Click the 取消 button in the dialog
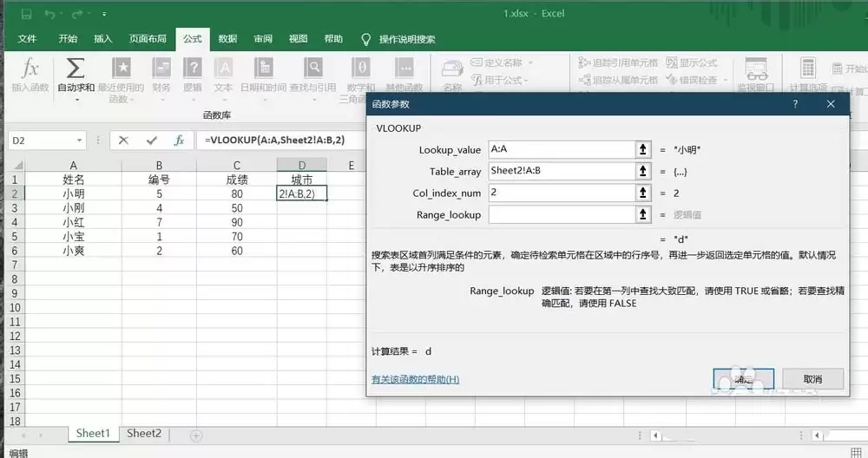This screenshot has height=458, width=868. [x=812, y=379]
